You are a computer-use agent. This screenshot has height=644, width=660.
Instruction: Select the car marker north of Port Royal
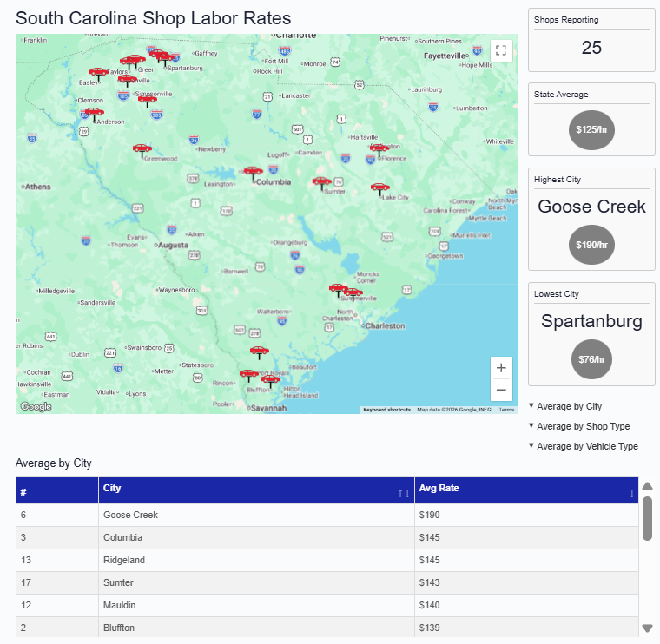pyautogui.click(x=260, y=352)
